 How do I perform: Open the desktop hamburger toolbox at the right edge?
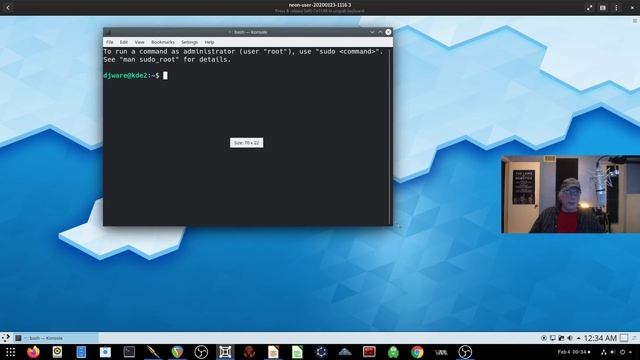[635, 20]
